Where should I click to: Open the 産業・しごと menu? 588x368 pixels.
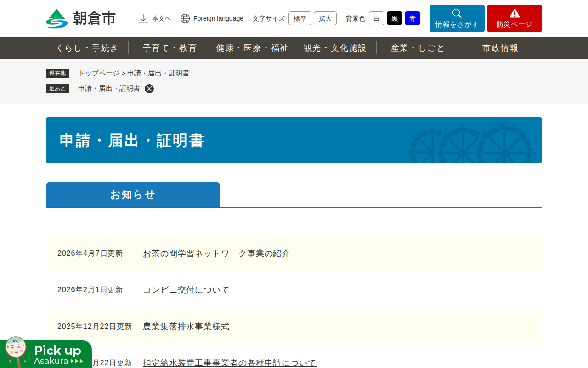[x=418, y=48]
